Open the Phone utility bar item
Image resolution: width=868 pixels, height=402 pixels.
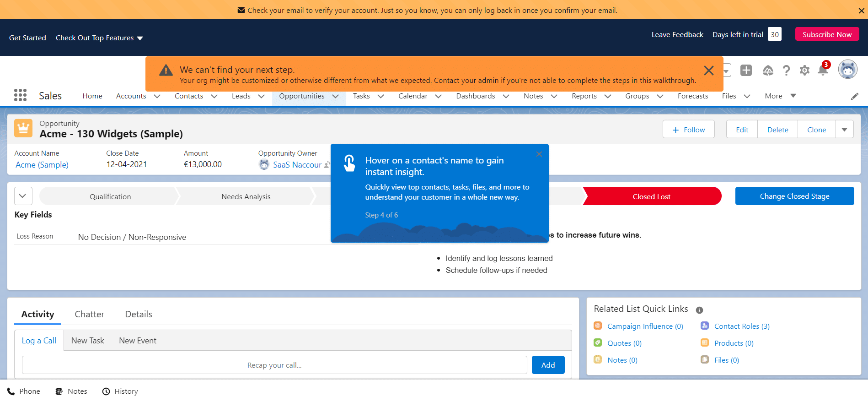point(24,391)
